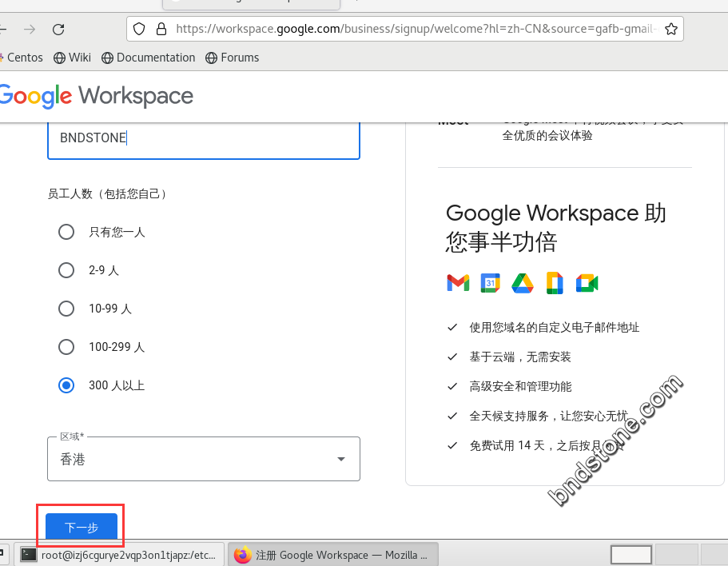Select the 100-299 人 radio option

[x=66, y=347]
